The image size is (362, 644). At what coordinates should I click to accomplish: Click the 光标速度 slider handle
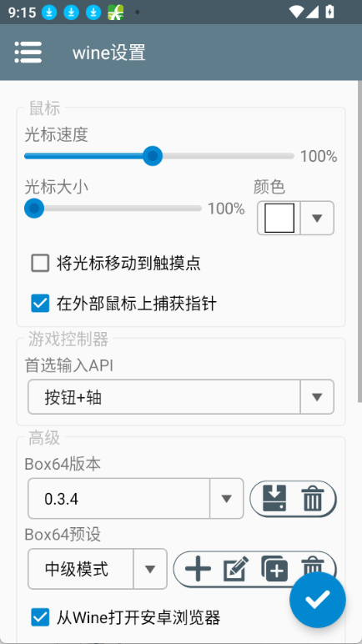coord(153,156)
